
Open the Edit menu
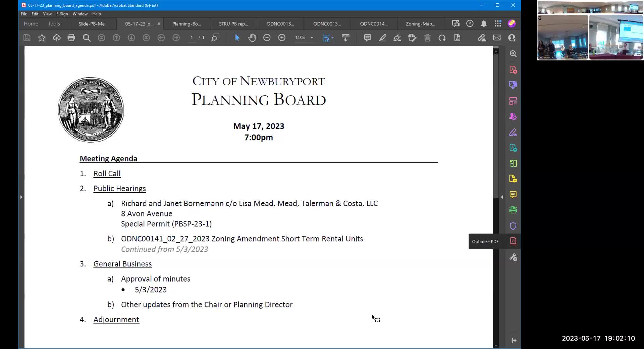pos(35,14)
